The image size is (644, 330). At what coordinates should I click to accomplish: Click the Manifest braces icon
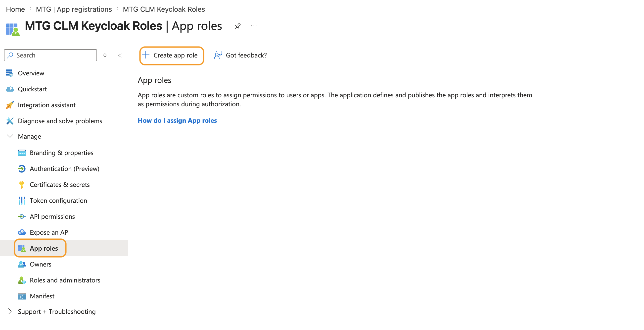22,296
